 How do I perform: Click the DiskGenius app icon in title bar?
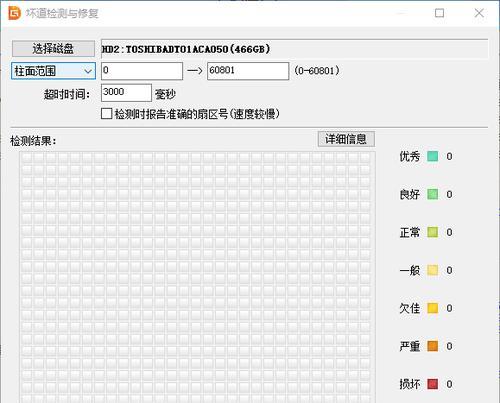pos(14,13)
